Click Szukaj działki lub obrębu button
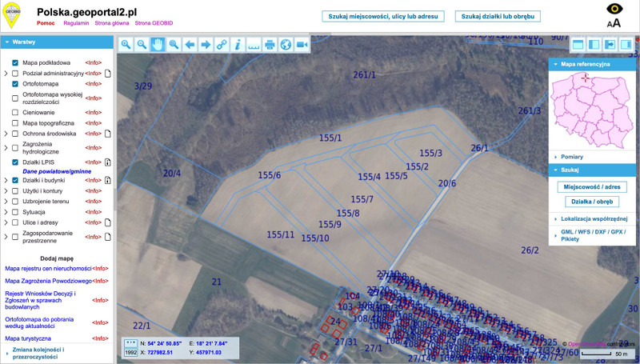Viewport: 640px width, 364px height. 497,16
